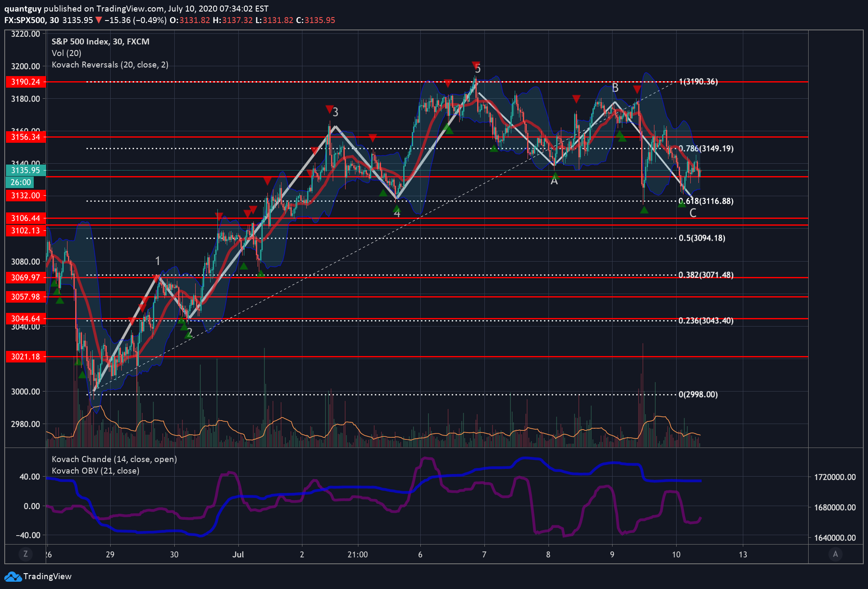The height and width of the screenshot is (589, 868).
Task: Click the teal 3135.95 current price label
Action: pos(26,170)
